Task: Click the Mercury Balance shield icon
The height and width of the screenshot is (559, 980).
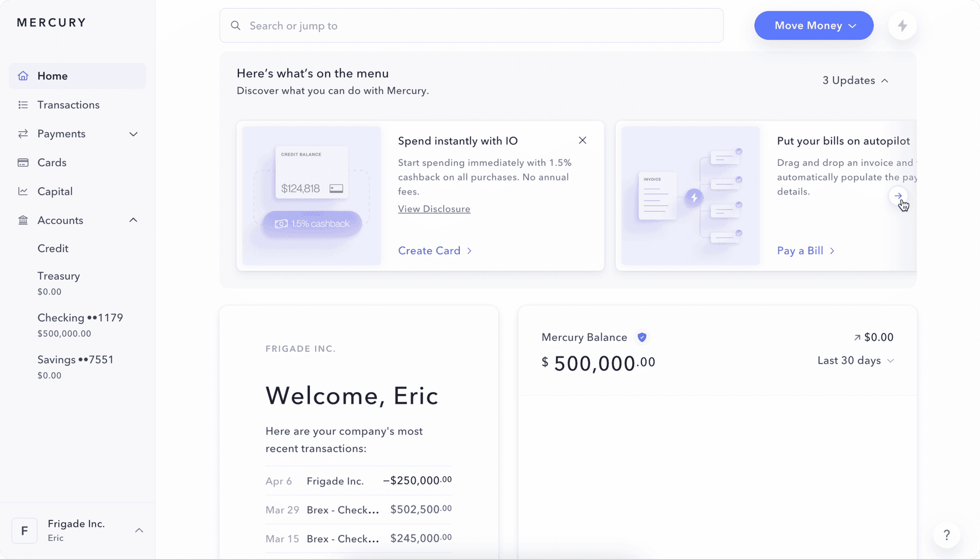Action: (642, 337)
